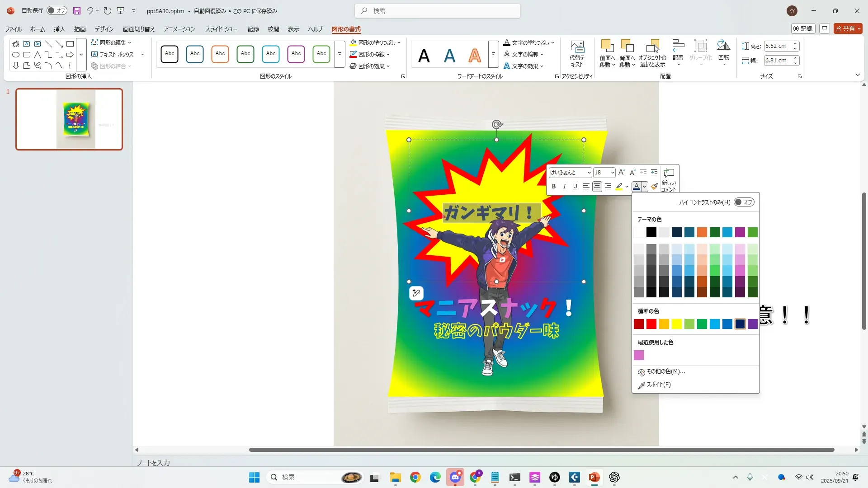The height and width of the screenshot is (488, 868).
Task: Toggle high contrast only switch
Action: [744, 202]
